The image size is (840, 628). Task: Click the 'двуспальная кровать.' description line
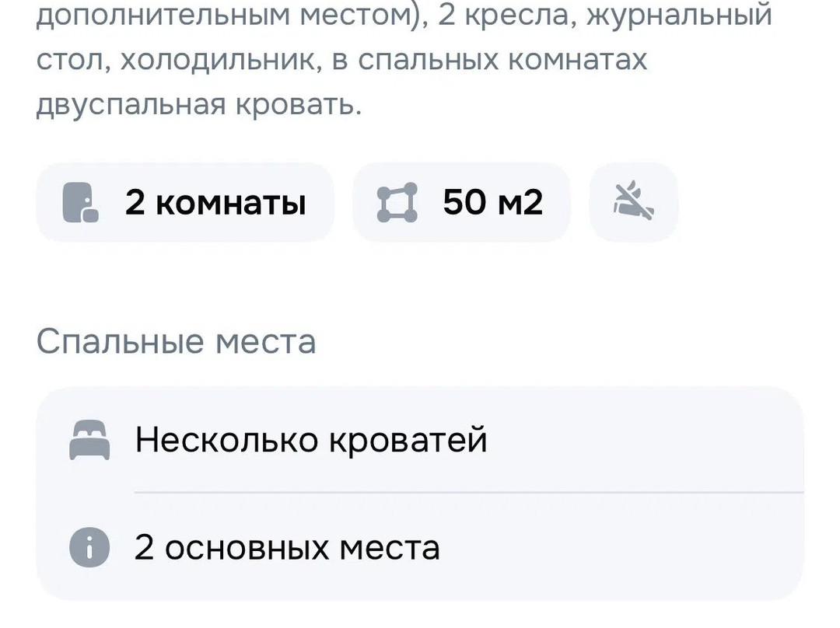tap(199, 104)
